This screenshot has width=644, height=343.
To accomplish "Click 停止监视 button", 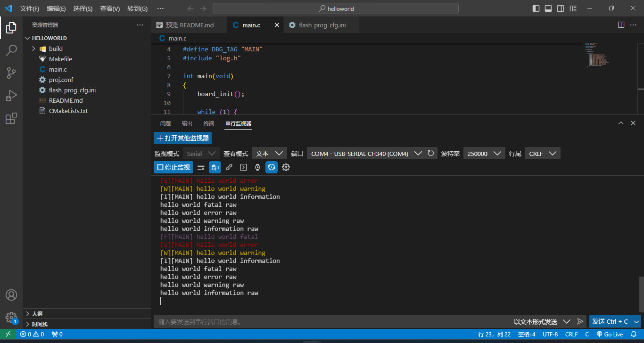I will click(x=173, y=167).
